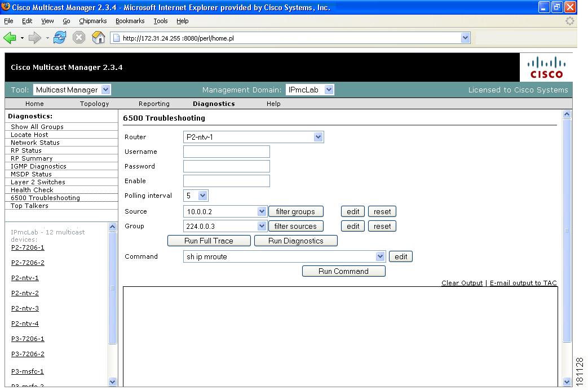Open Layer 2 Switches diagnostics
Viewport: 588px width, 390px height.
38,182
